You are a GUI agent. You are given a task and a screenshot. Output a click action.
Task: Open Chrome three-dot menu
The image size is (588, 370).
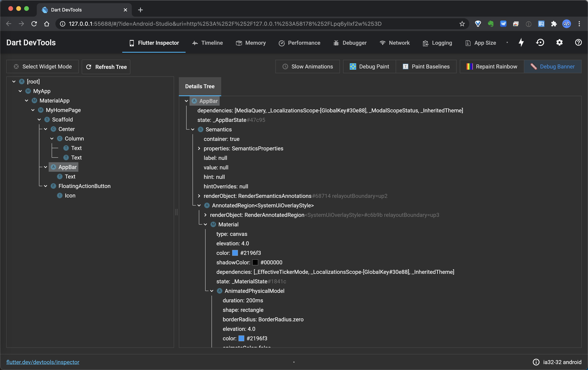(579, 24)
